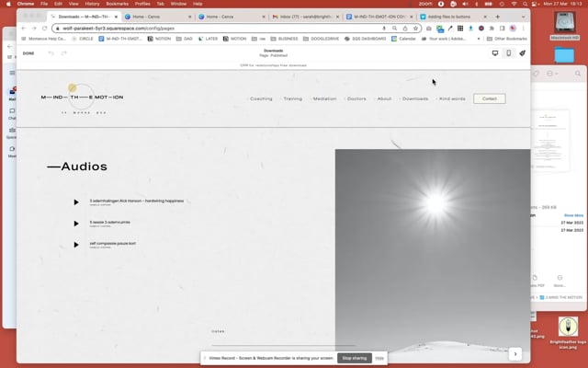Click the zoom magnifier icon in address bar
The image size is (588, 368).
[394, 29]
